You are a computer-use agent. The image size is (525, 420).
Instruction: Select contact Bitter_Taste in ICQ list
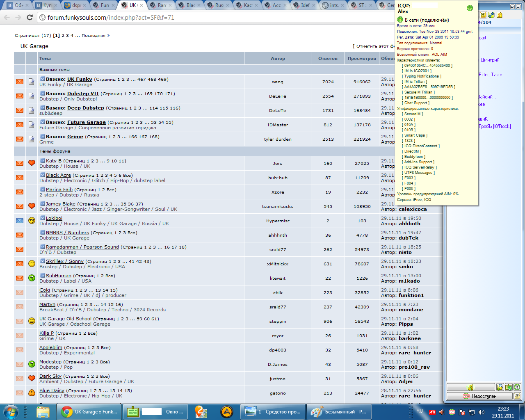490,75
